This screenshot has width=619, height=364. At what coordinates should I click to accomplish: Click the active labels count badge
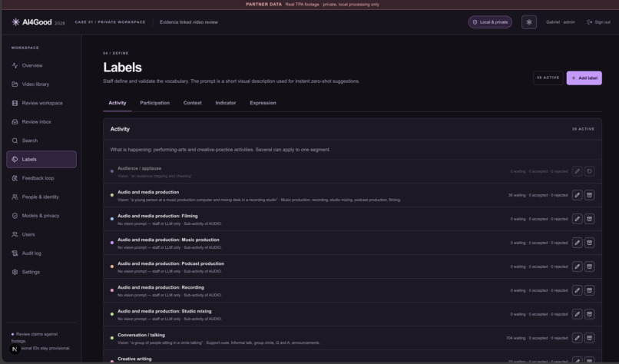point(548,78)
